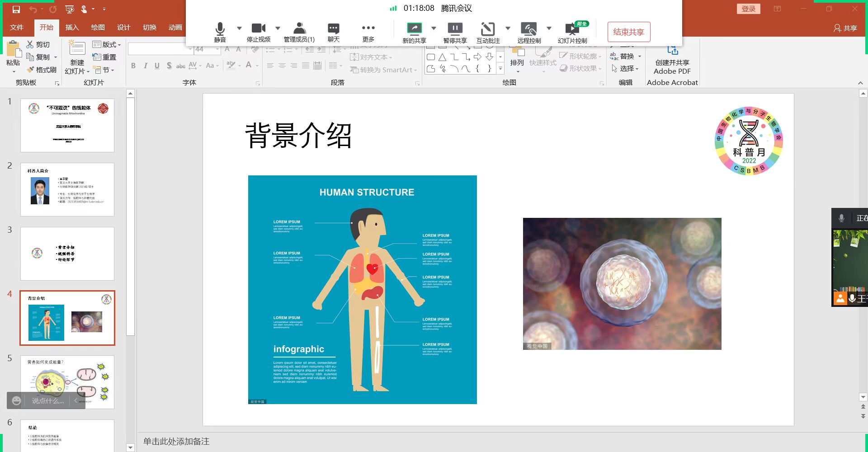Open 管理成员 member management
The height and width of the screenshot is (452, 868).
click(299, 32)
